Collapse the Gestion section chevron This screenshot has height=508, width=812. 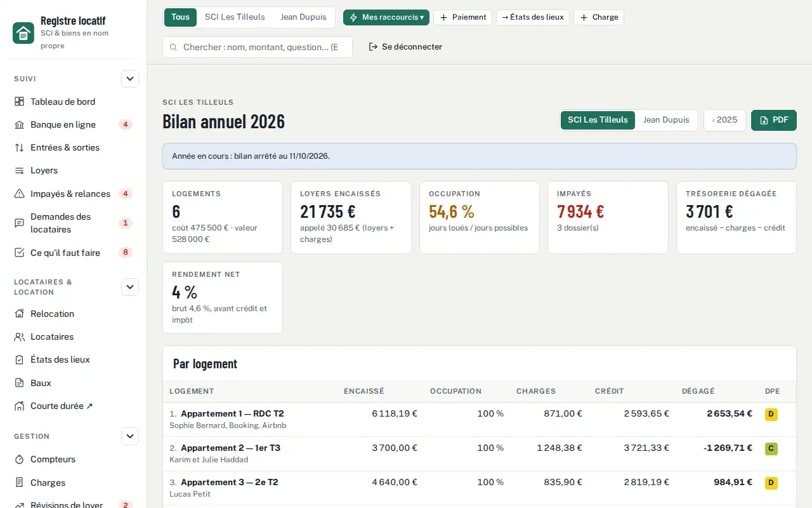(x=130, y=436)
